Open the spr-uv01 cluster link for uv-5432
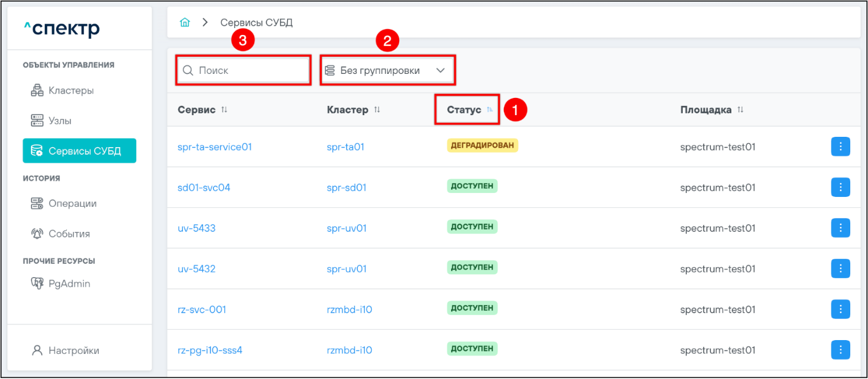 point(347,269)
